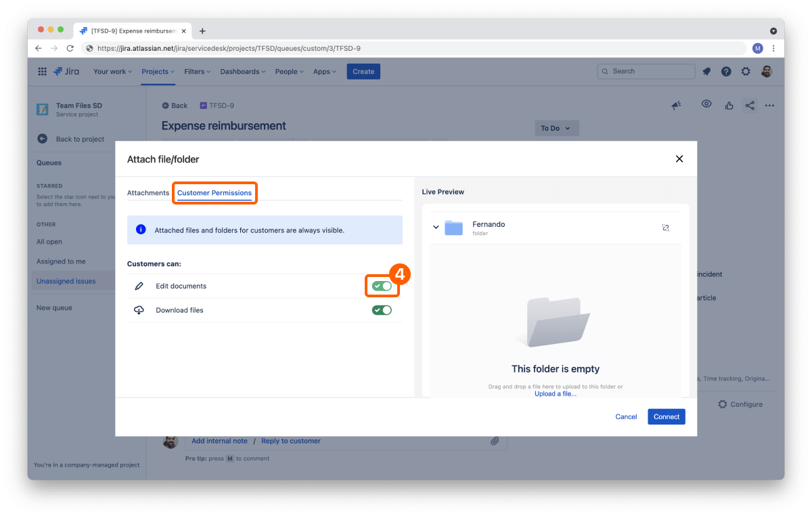The image size is (812, 516).
Task: Open the notifications icon in Jira header
Action: coord(706,72)
